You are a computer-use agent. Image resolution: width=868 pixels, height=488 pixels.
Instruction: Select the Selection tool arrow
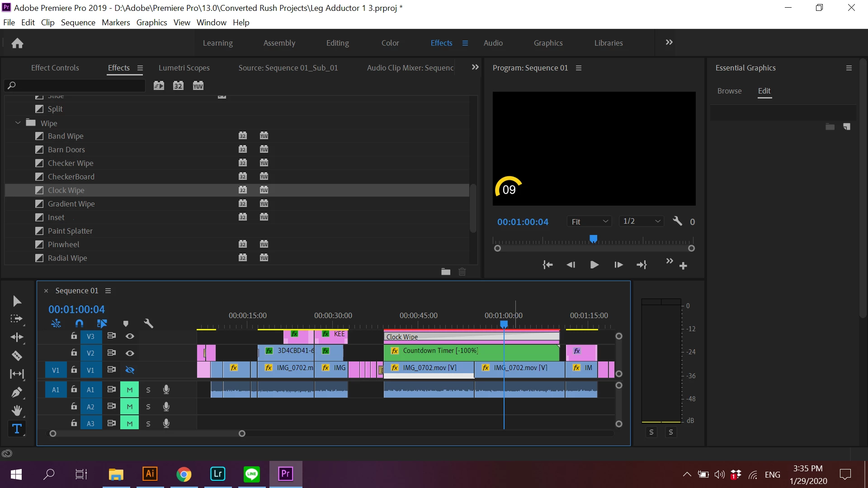(17, 301)
